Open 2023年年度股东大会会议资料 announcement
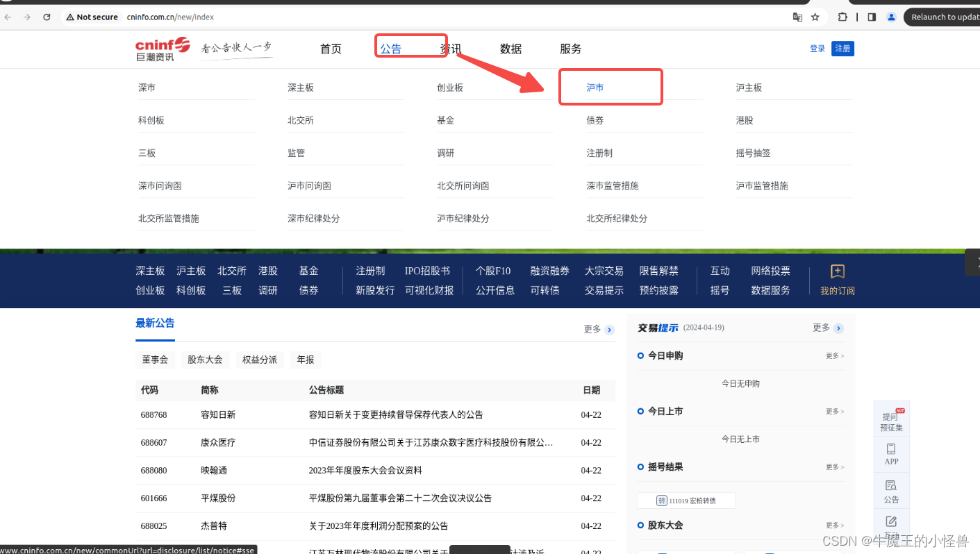 [365, 470]
